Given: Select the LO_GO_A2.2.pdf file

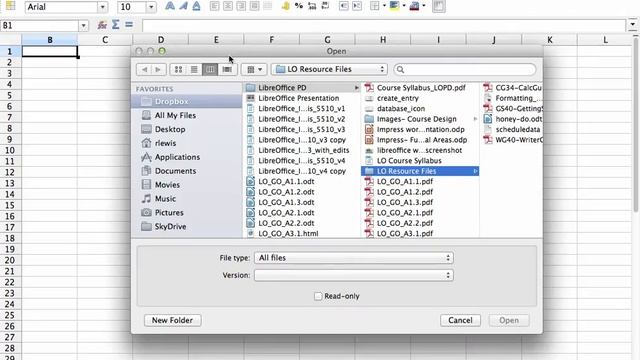Looking at the screenshot, I should click(x=420, y=223).
